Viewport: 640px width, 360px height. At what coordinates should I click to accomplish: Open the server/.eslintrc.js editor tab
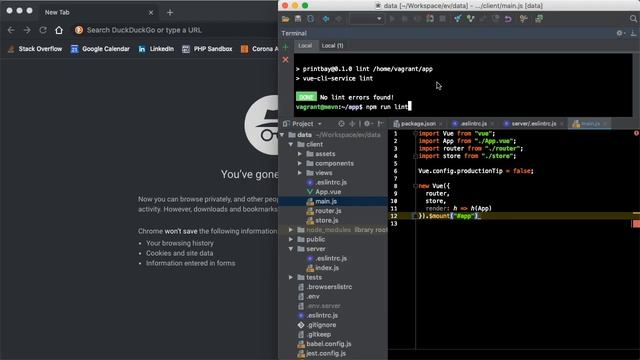coord(532,124)
